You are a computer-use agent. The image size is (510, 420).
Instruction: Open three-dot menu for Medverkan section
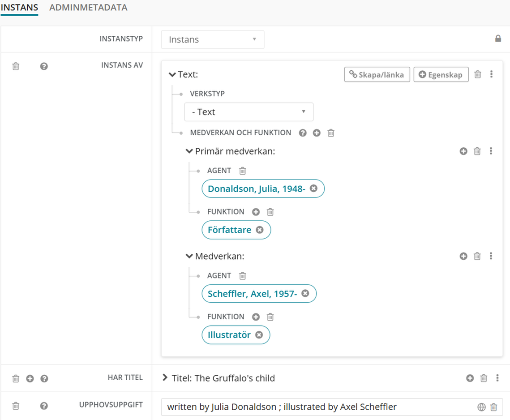pos(491,256)
